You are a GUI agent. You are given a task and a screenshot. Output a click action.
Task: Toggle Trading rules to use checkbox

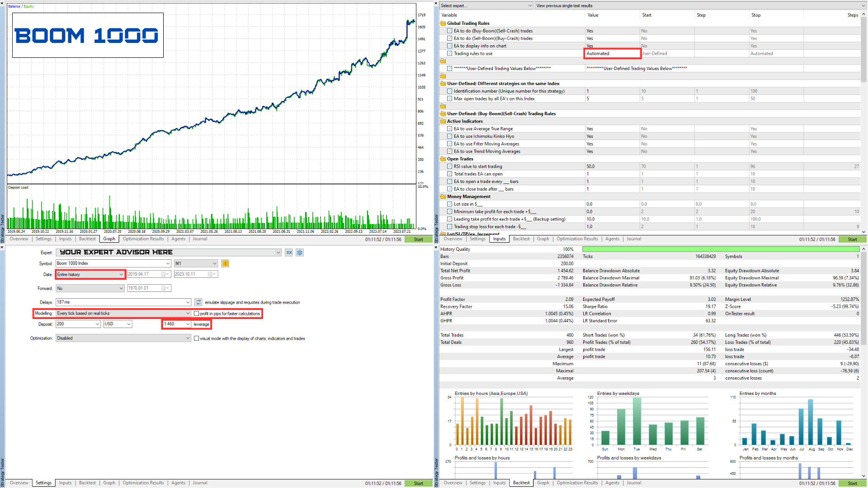point(450,53)
